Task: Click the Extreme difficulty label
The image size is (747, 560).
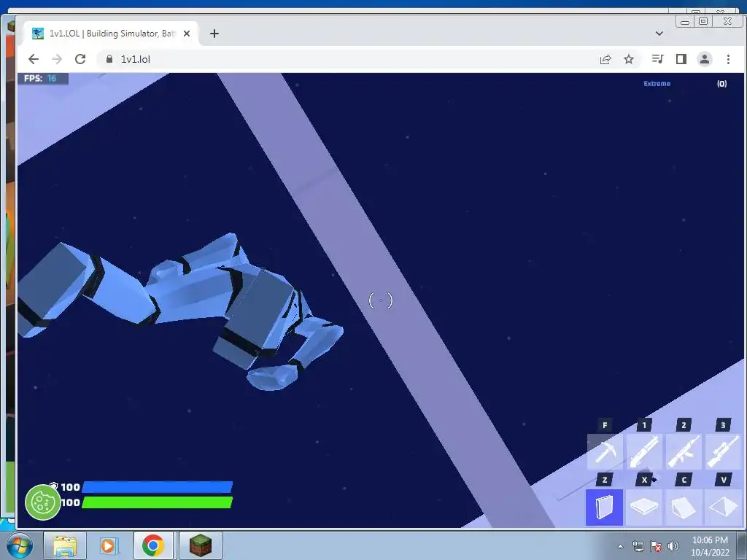Action: point(657,83)
